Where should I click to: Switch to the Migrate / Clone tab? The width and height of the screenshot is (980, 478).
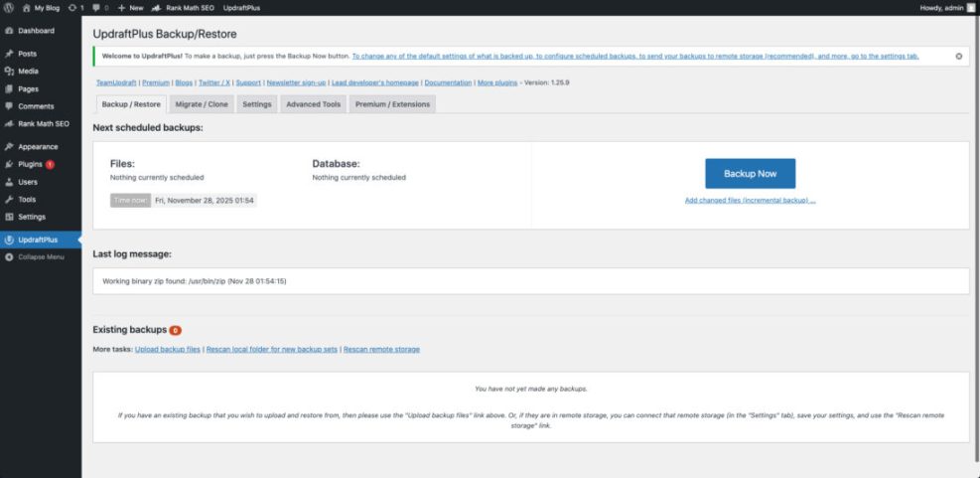pos(202,104)
